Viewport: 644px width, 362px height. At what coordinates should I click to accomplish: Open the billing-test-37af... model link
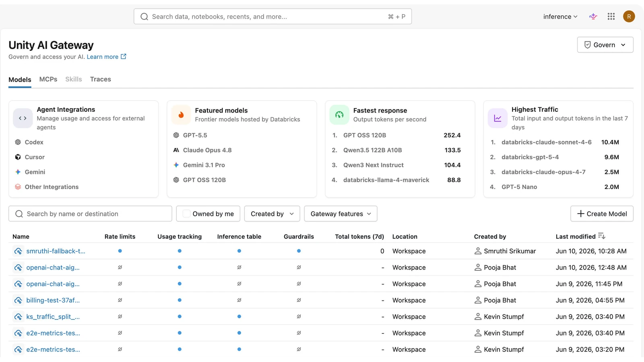click(53, 300)
